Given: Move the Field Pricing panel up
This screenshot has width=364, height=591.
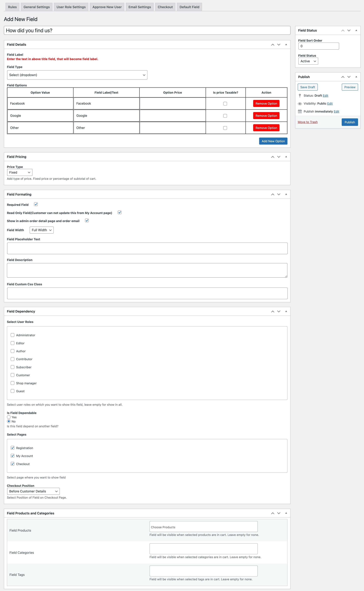Looking at the screenshot, I should 273,157.
